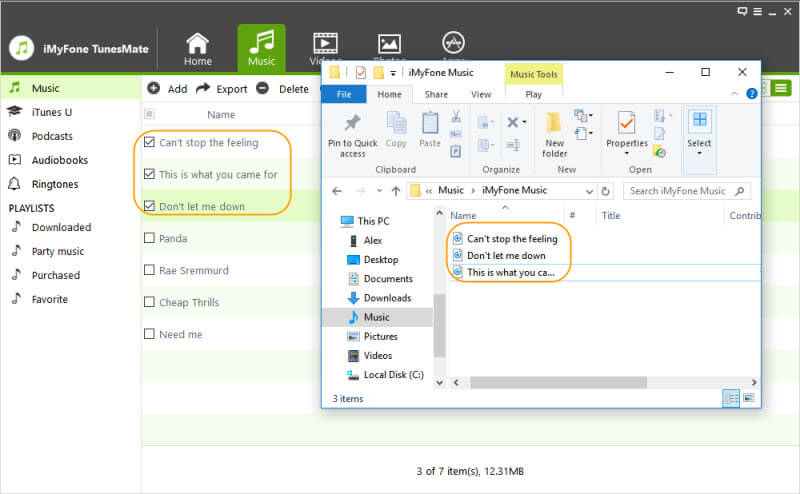Click the Paste ribbon button
This screenshot has width=800, height=494.
430,130
